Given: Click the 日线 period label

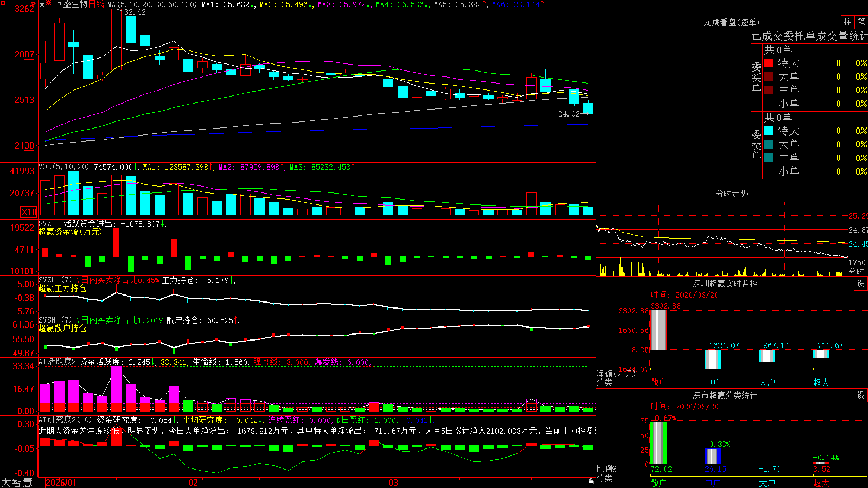Looking at the screenshot, I should pyautogui.click(x=96, y=4).
